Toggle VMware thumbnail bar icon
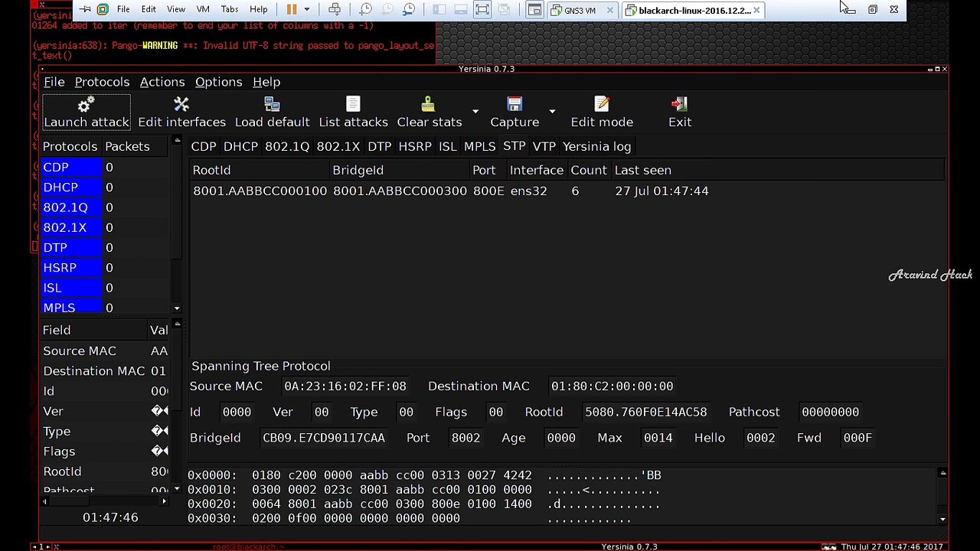Screen dimensions: 980x551 (460, 9)
